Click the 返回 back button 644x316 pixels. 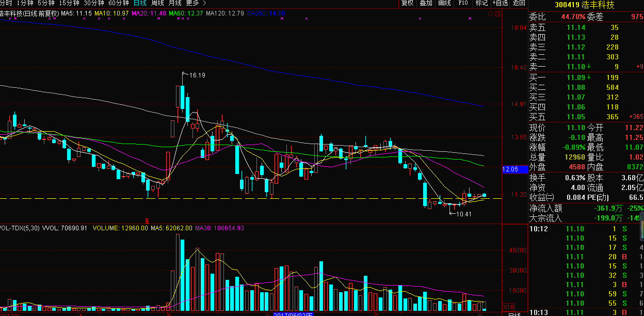point(519,3)
